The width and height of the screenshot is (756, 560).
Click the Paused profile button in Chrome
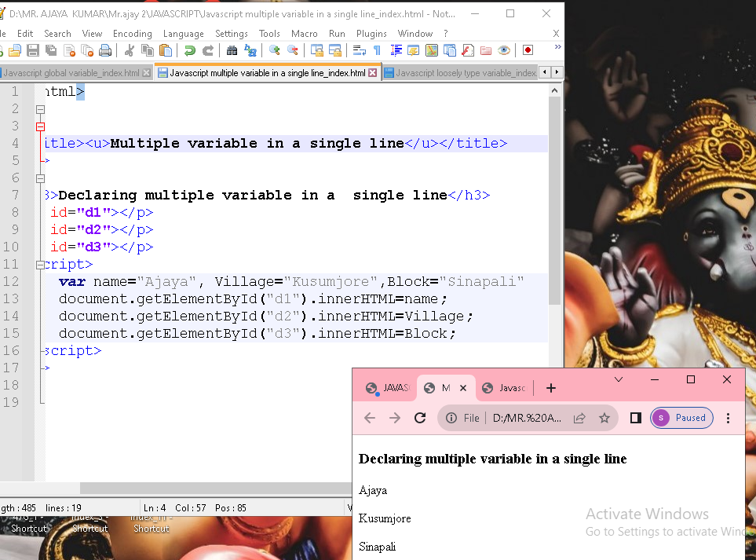point(681,418)
